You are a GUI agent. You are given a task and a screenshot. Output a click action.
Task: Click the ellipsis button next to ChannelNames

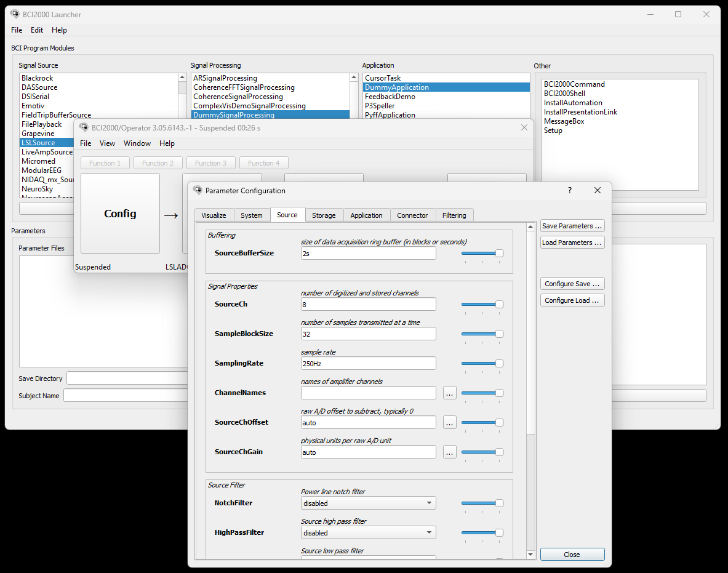pos(449,393)
